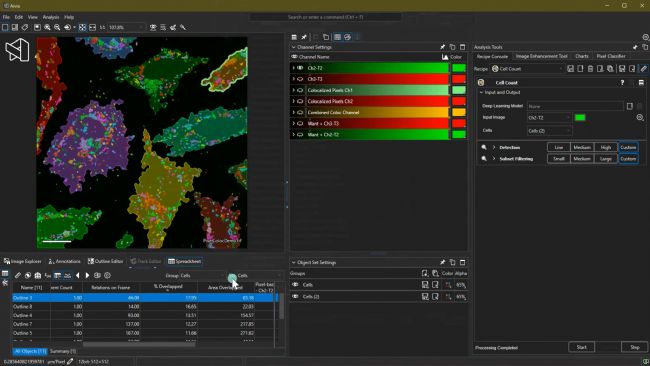Open the Recipe Cell Count dropdown

[x=527, y=69]
